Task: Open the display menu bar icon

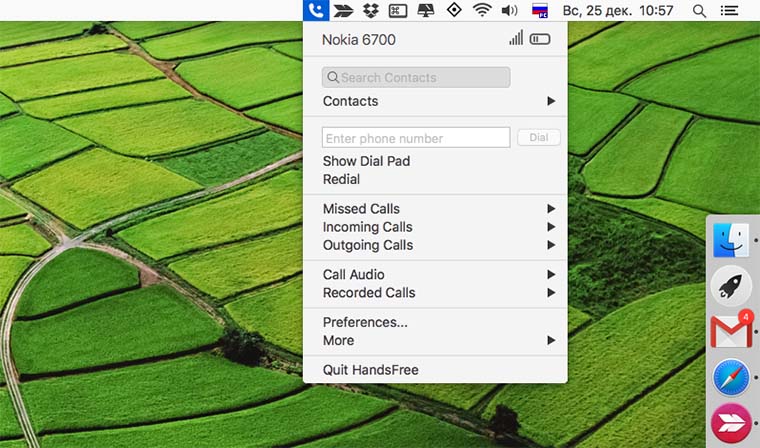Action: (426, 10)
